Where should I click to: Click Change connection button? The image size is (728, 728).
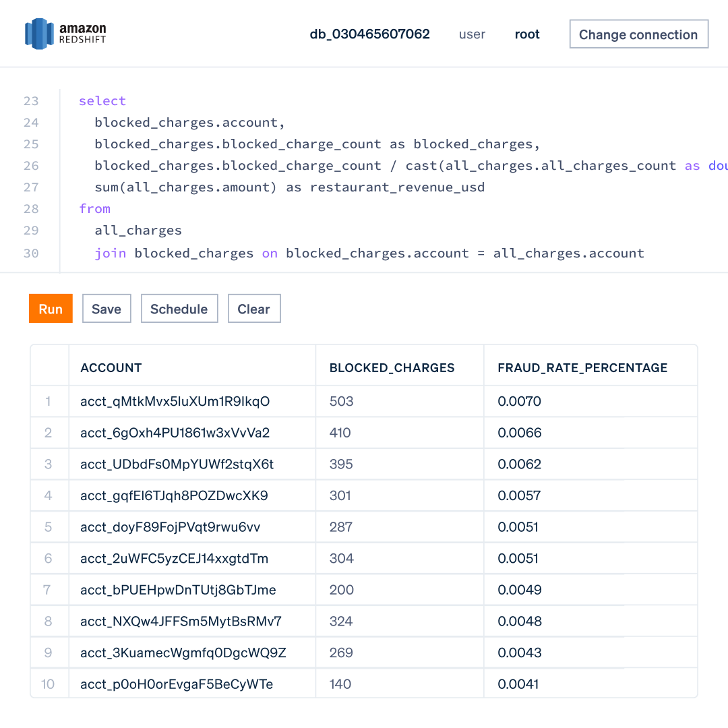tap(638, 34)
